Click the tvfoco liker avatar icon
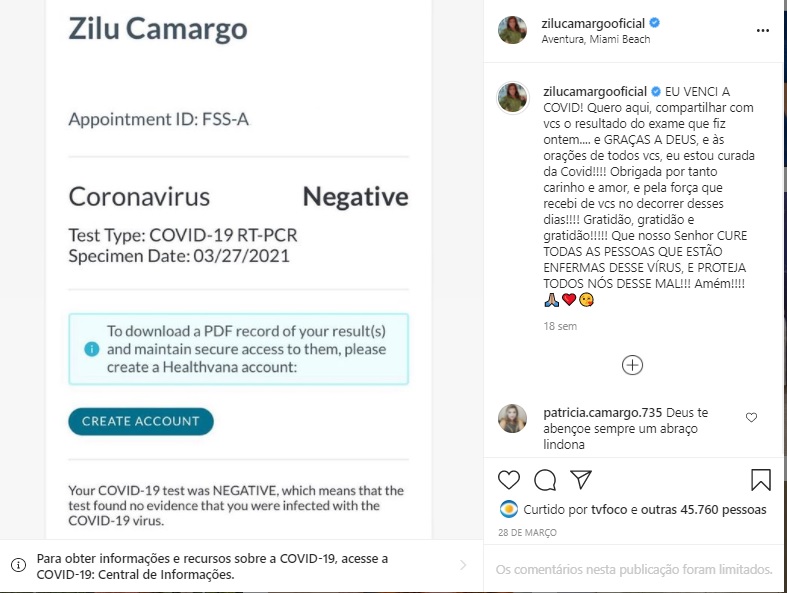 tap(507, 509)
